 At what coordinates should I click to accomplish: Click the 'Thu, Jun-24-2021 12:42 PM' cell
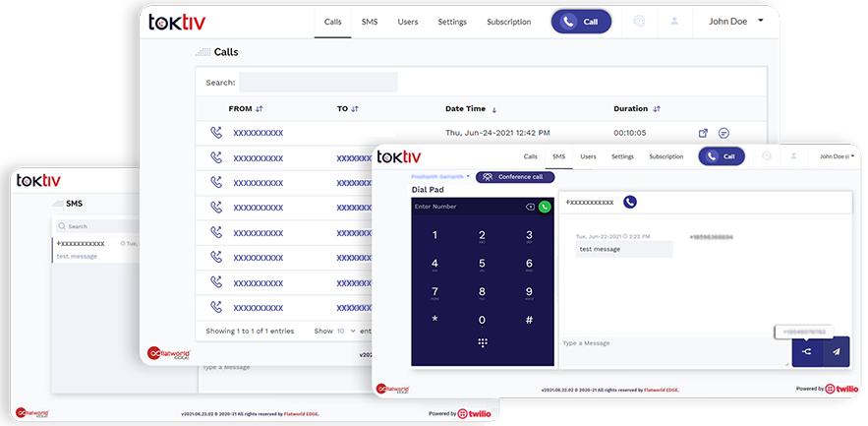[497, 133]
